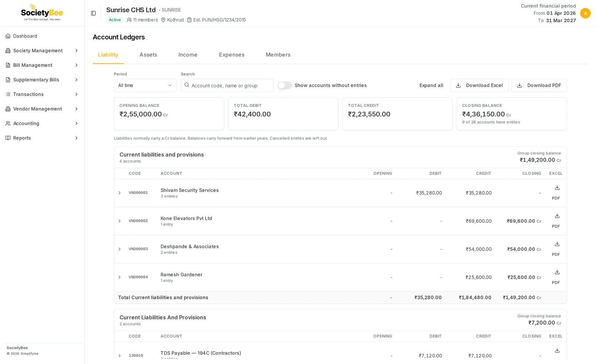
Task: Select the Liability tab
Action: (108, 55)
